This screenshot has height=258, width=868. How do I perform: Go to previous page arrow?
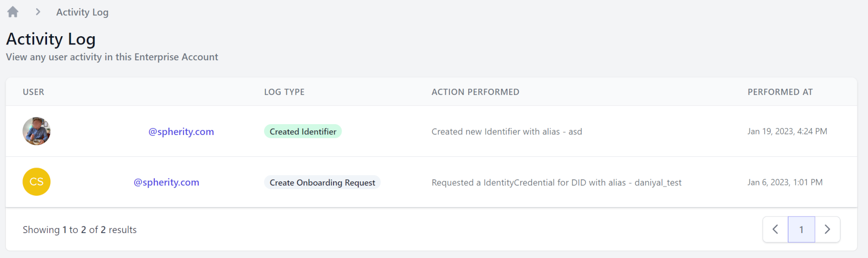[775, 229]
